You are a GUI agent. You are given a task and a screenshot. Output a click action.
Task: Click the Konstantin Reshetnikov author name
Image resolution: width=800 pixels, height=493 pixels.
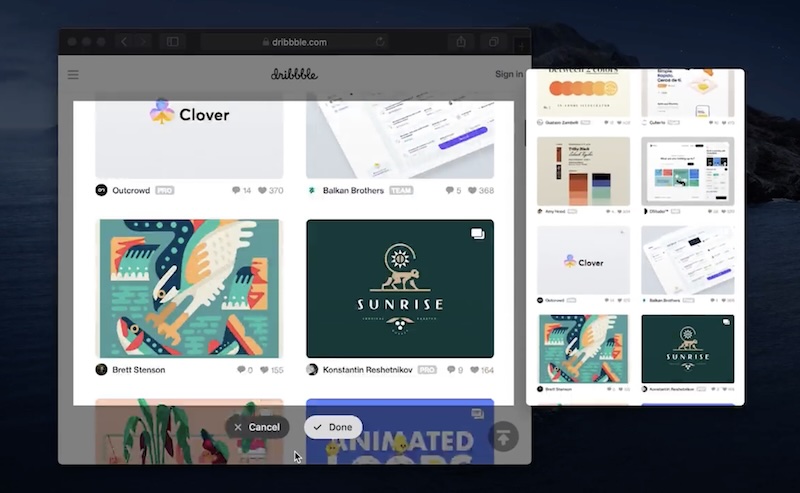367,370
